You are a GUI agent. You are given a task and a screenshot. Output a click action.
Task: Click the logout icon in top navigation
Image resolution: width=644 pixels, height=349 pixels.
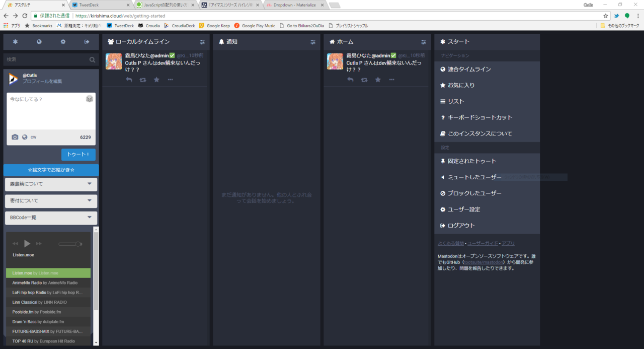[87, 42]
